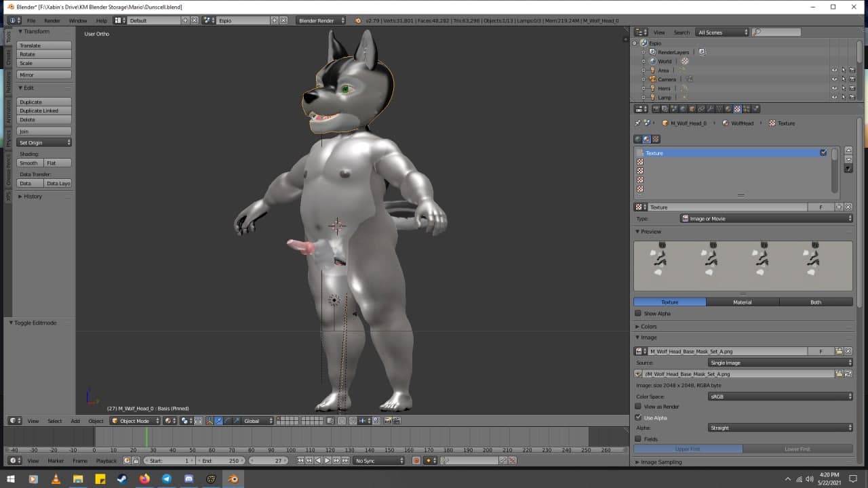Click the Duplicate Linked button

tap(44, 110)
